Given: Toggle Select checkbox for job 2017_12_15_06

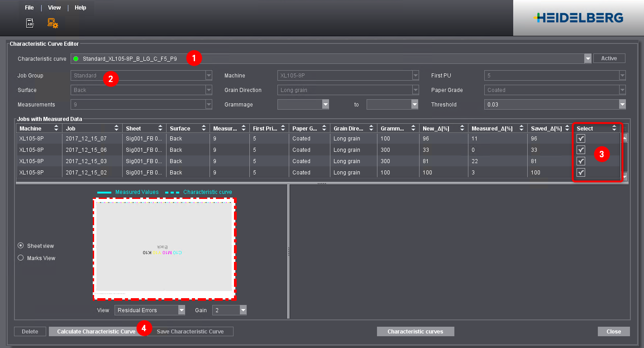Looking at the screenshot, I should point(581,150).
